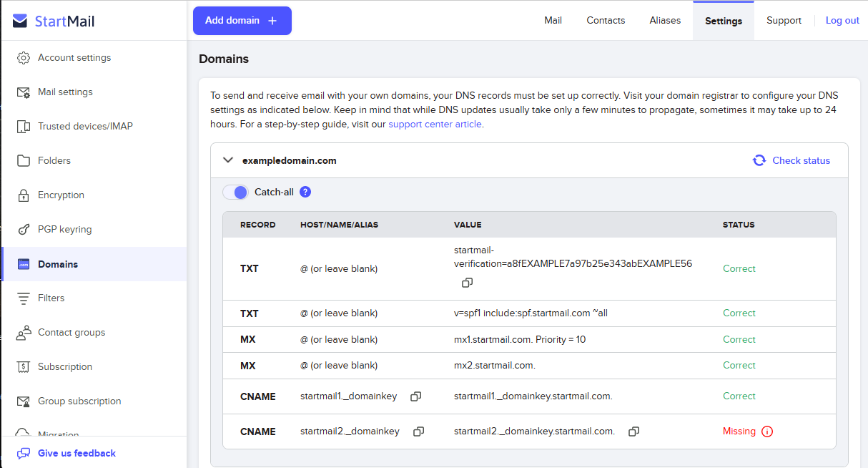Click the Correct status of SPF row
Screen dimensions: 868x468
(739, 313)
